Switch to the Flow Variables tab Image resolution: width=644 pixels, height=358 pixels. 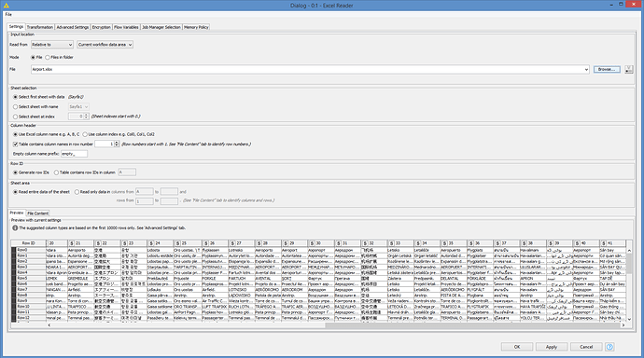pyautogui.click(x=126, y=27)
